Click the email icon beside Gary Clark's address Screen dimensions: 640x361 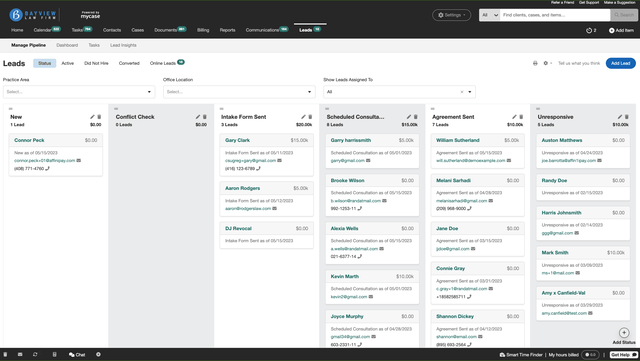tap(280, 160)
